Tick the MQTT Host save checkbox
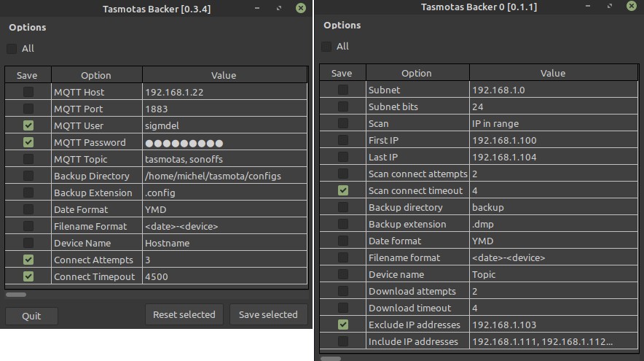The image size is (644, 361). tap(28, 93)
